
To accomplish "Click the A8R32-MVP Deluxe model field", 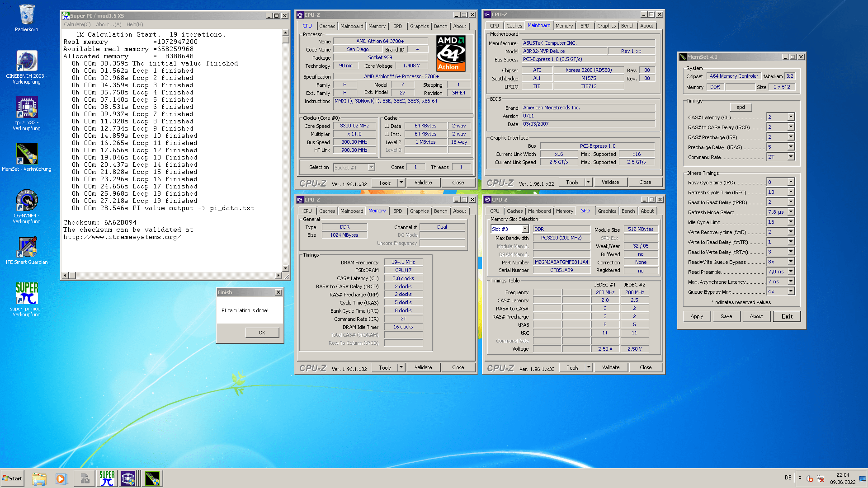I will coord(564,51).
